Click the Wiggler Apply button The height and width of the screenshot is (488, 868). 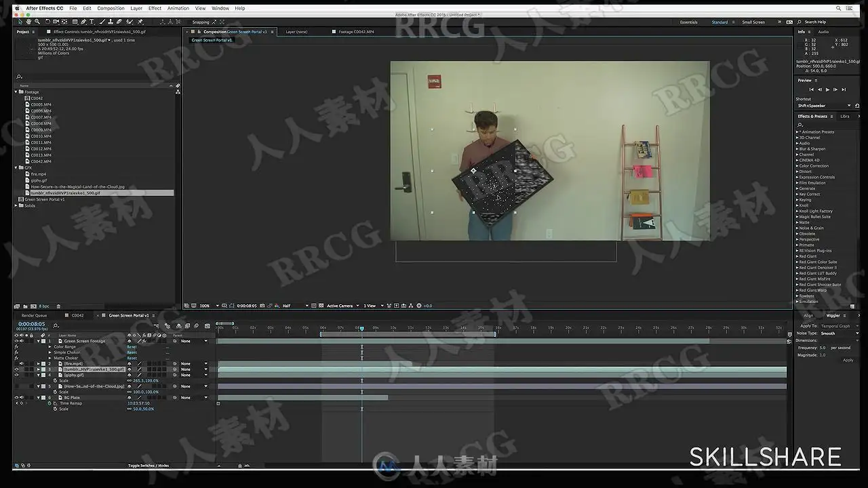click(x=848, y=360)
